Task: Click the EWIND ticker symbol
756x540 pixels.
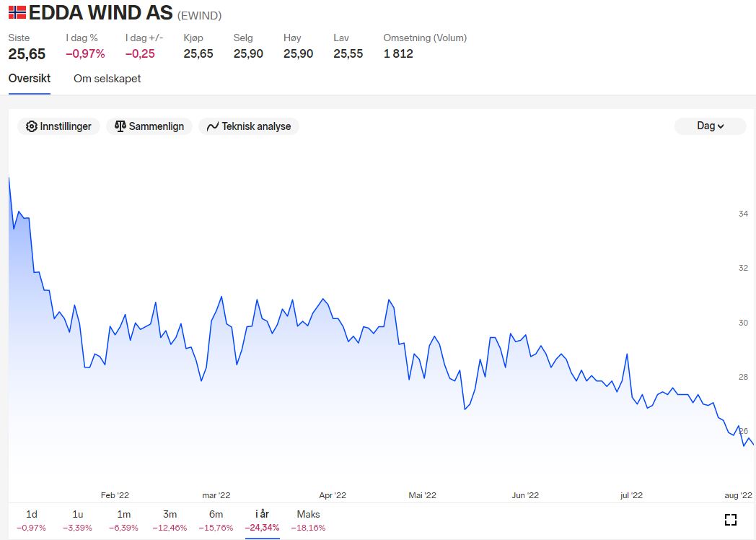Action: (200, 15)
